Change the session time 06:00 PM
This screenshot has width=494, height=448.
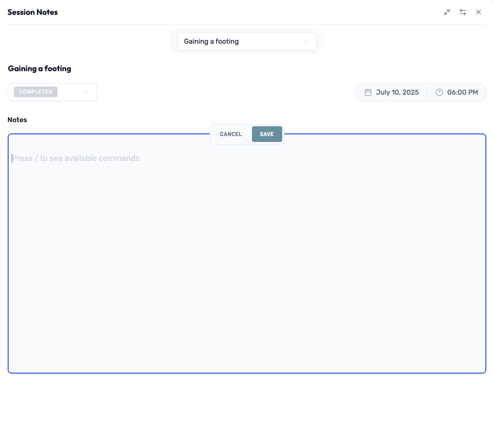[x=462, y=92]
